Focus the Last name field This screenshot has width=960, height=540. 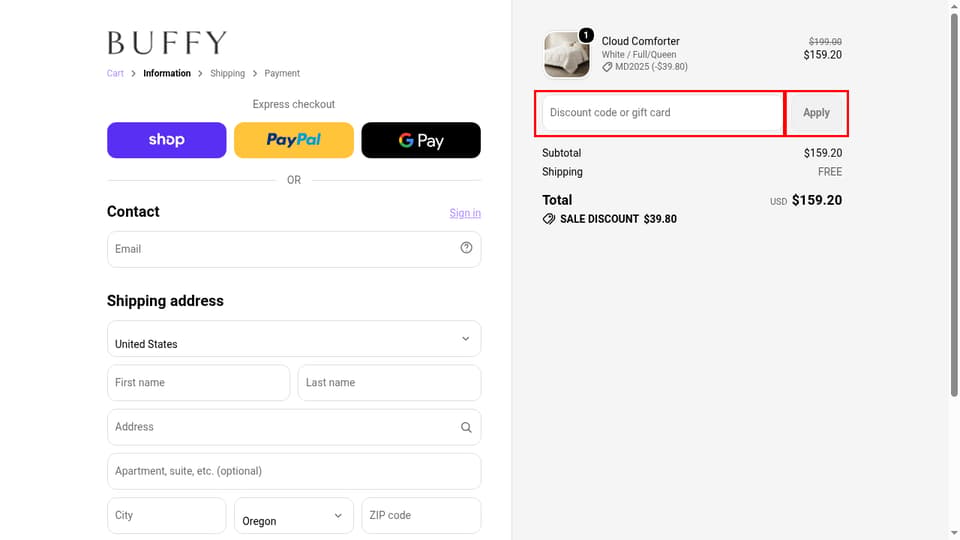tap(389, 383)
